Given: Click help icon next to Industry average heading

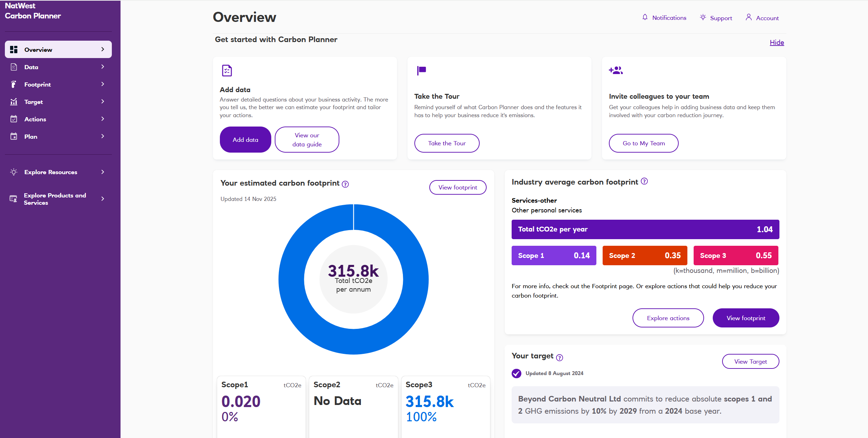Looking at the screenshot, I should [644, 181].
